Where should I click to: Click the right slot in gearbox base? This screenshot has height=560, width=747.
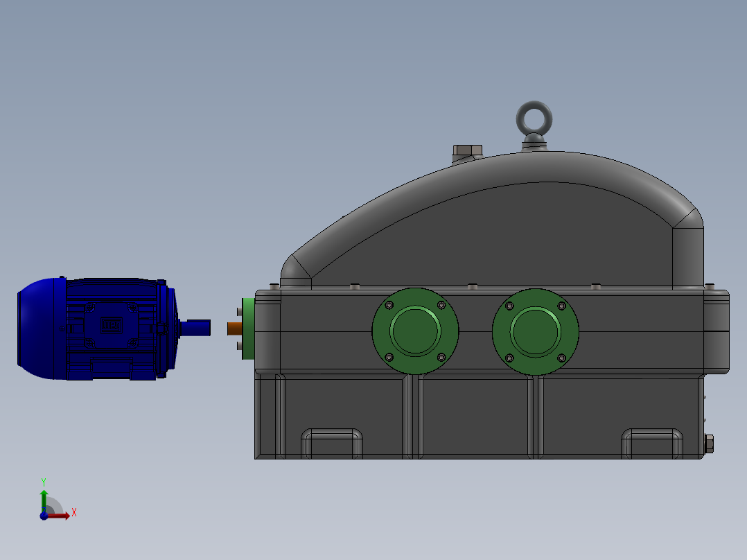click(652, 442)
